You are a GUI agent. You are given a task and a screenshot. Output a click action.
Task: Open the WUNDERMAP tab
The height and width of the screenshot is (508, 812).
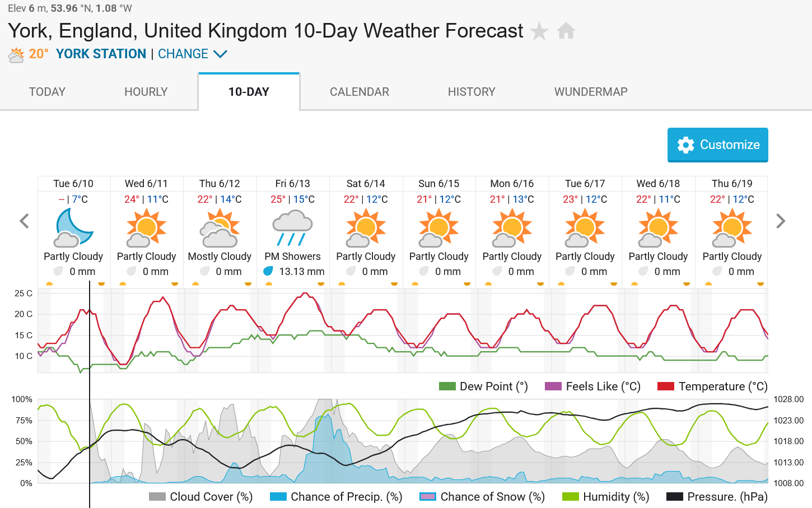tap(591, 92)
